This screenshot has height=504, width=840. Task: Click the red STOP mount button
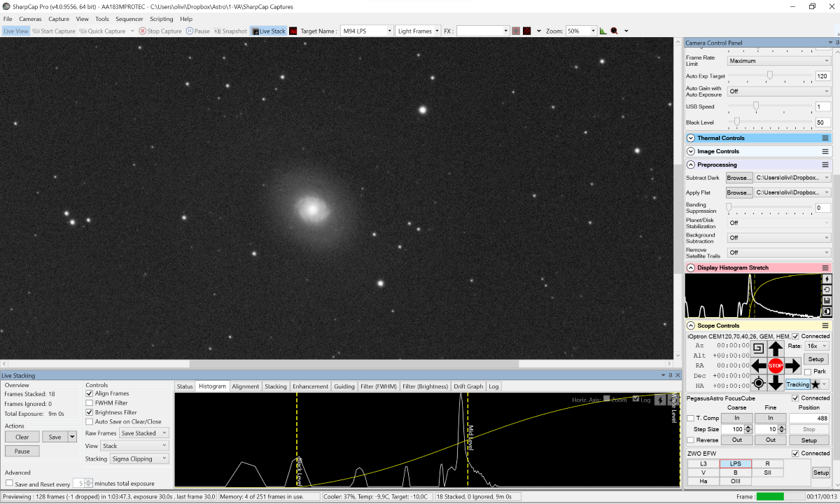[x=776, y=365]
